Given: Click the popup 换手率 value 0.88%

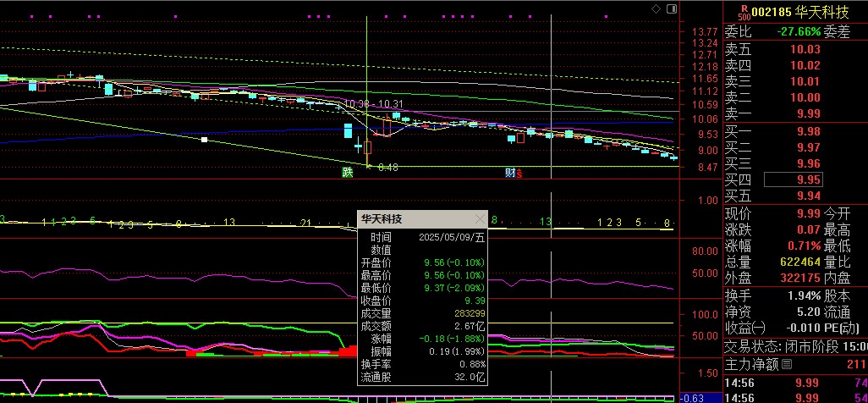Looking at the screenshot, I should [x=473, y=364].
